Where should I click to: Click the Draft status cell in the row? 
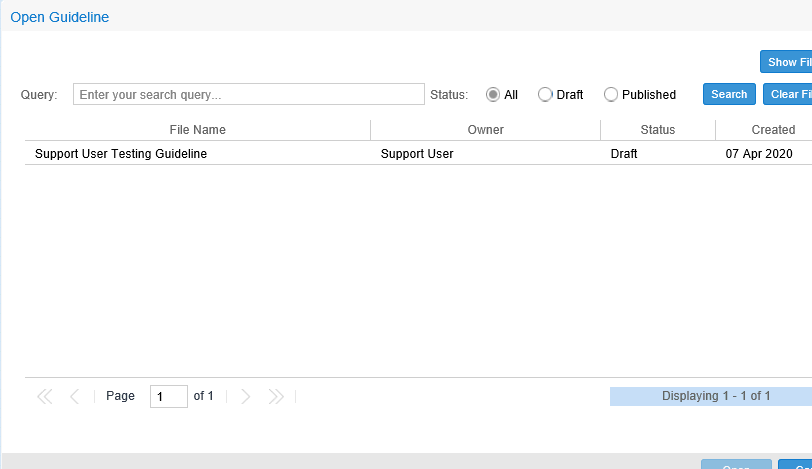pyautogui.click(x=624, y=154)
